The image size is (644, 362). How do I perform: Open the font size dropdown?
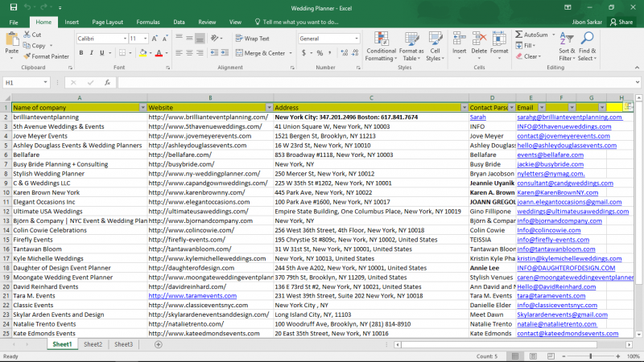tap(146, 39)
